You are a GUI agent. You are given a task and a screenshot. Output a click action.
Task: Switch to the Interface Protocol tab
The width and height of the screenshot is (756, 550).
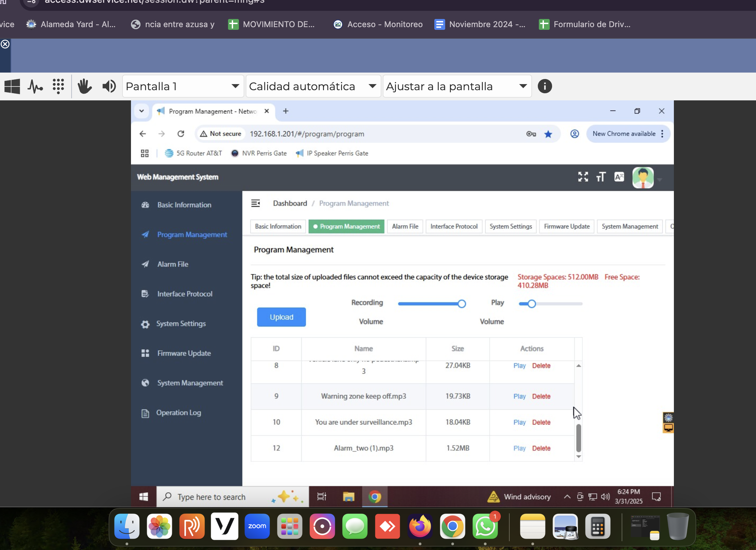tap(454, 227)
